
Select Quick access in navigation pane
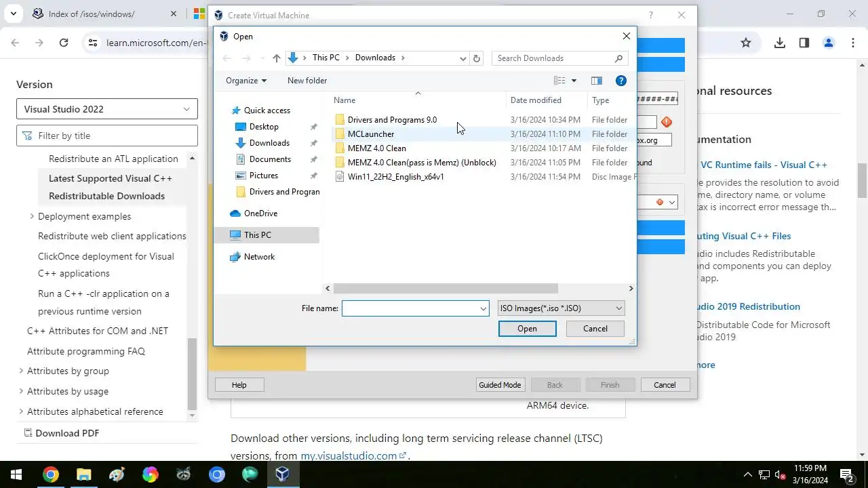click(x=267, y=110)
